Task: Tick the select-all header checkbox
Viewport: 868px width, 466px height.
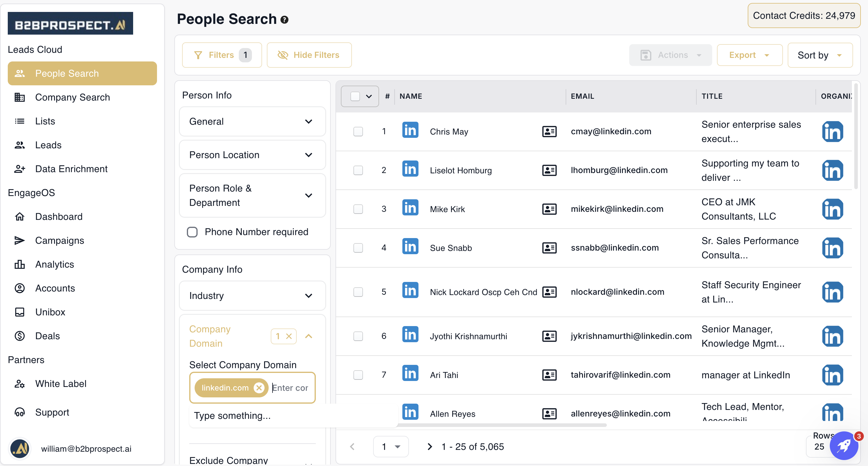Action: coord(355,96)
